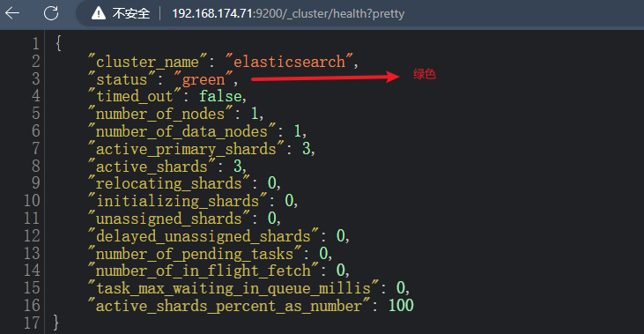Click the 不安全 security label
This screenshot has width=644, height=334.
(x=131, y=13)
